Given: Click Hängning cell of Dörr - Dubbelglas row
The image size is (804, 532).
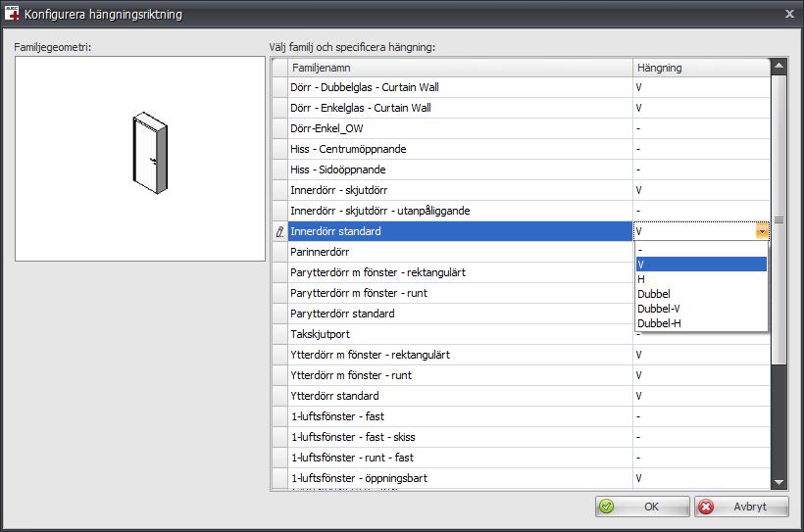Looking at the screenshot, I should [701, 87].
